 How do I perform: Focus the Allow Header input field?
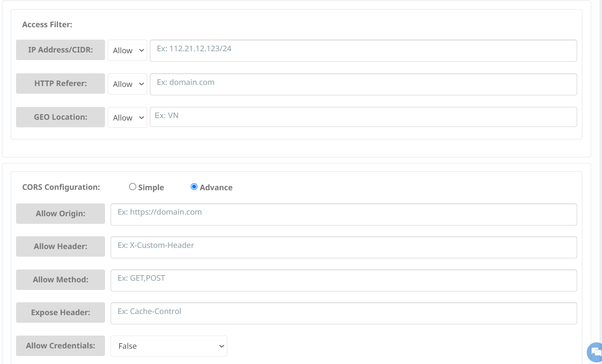343,247
